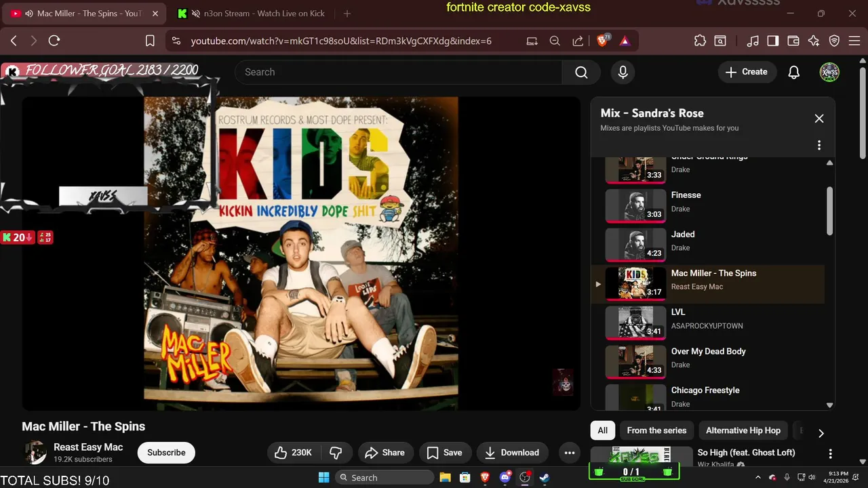Mute the n3on Stream Kick tab
The width and height of the screenshot is (868, 488).
(x=196, y=14)
